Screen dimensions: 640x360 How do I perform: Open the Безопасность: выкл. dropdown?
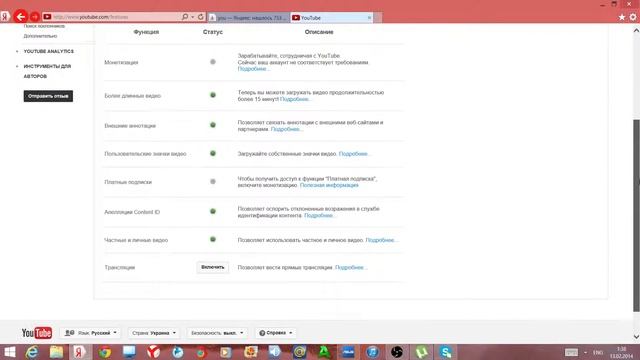[217, 333]
